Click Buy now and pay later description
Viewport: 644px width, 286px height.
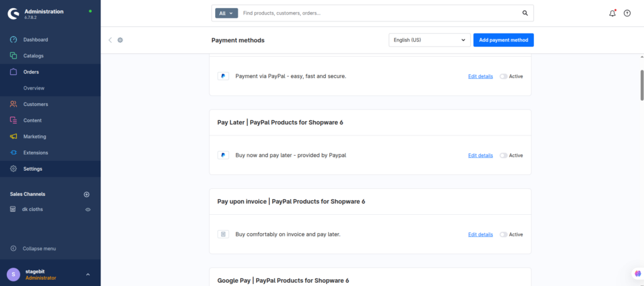(x=291, y=155)
